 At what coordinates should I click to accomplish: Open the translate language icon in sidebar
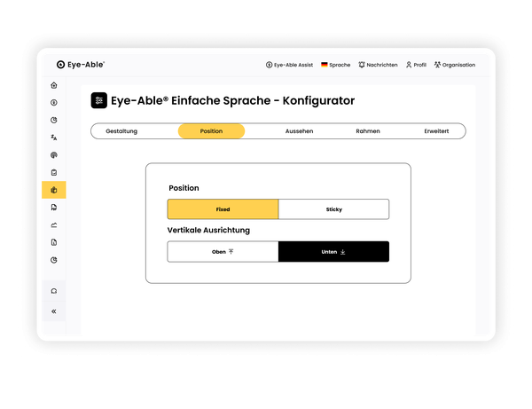coord(53,138)
